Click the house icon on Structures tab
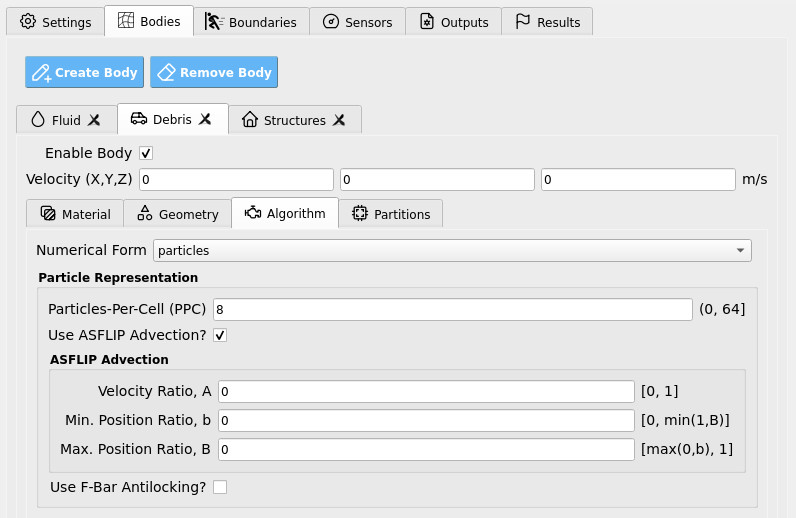 250,119
